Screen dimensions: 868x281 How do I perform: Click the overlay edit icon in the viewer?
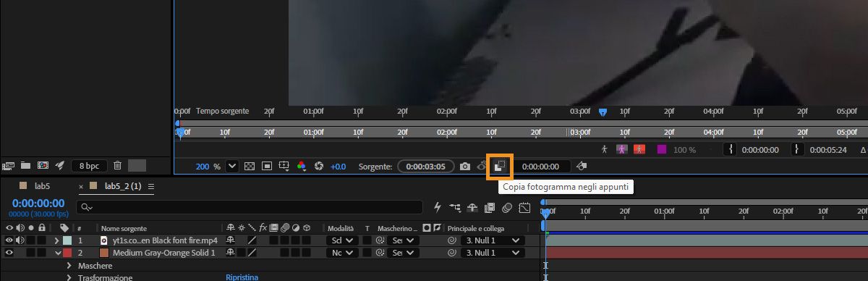coord(582,167)
